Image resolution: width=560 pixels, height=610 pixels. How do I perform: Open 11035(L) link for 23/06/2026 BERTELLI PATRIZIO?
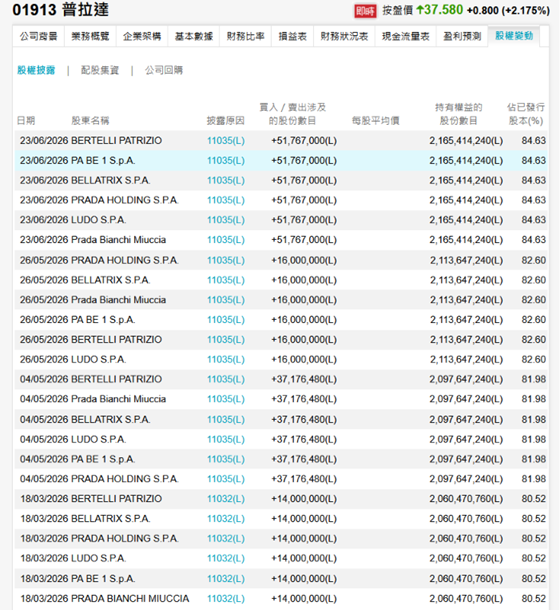pyautogui.click(x=226, y=140)
